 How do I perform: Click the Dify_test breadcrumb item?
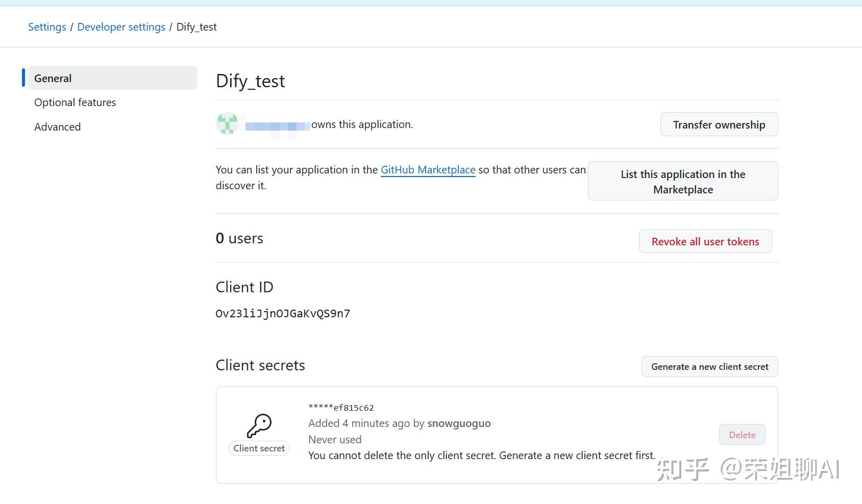[196, 27]
